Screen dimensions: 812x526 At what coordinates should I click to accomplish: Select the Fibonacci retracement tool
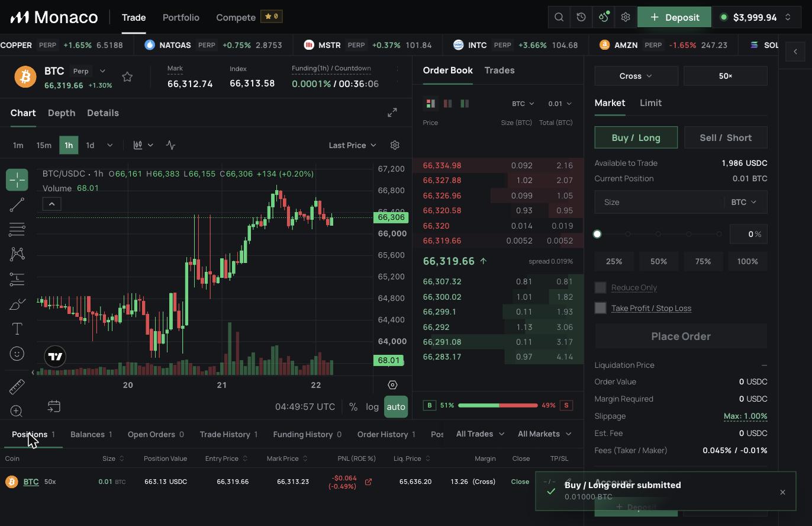click(17, 229)
